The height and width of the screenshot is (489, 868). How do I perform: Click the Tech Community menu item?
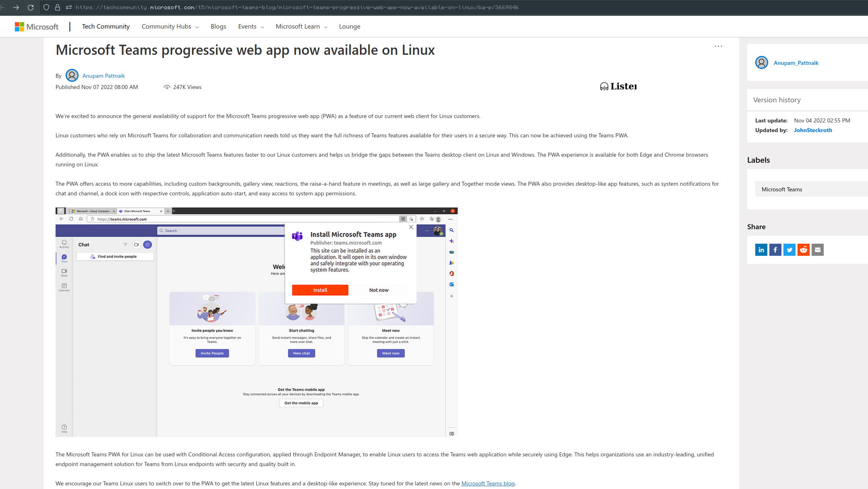pos(105,26)
